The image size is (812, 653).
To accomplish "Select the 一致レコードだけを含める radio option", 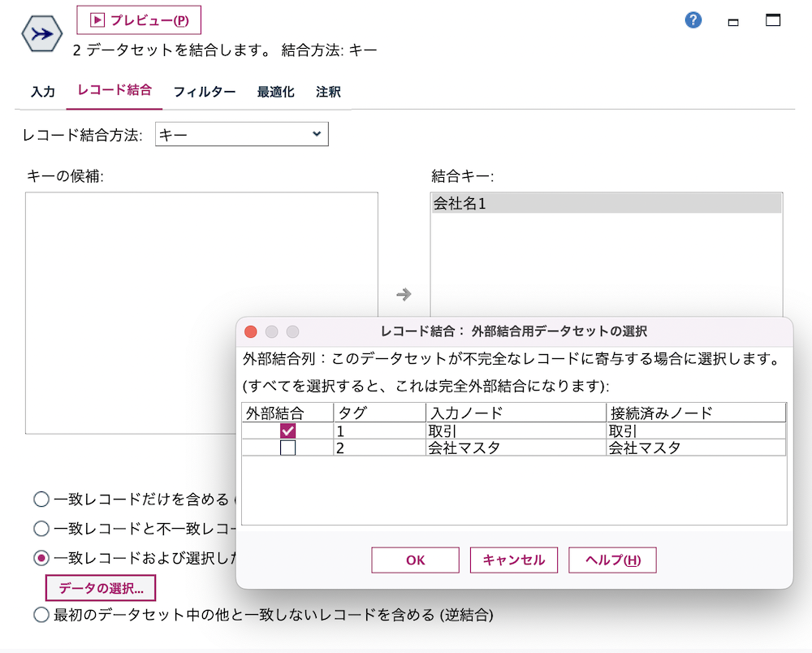I will pyautogui.click(x=41, y=499).
